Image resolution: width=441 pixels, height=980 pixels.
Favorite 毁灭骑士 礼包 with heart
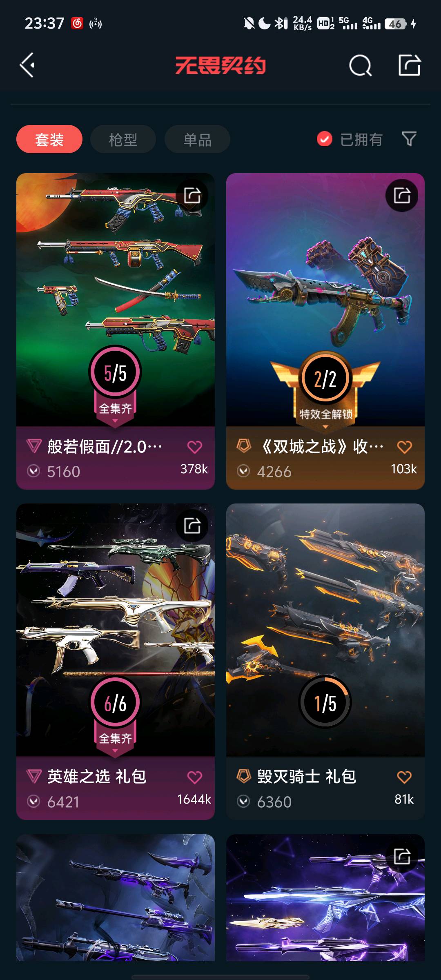(x=404, y=777)
